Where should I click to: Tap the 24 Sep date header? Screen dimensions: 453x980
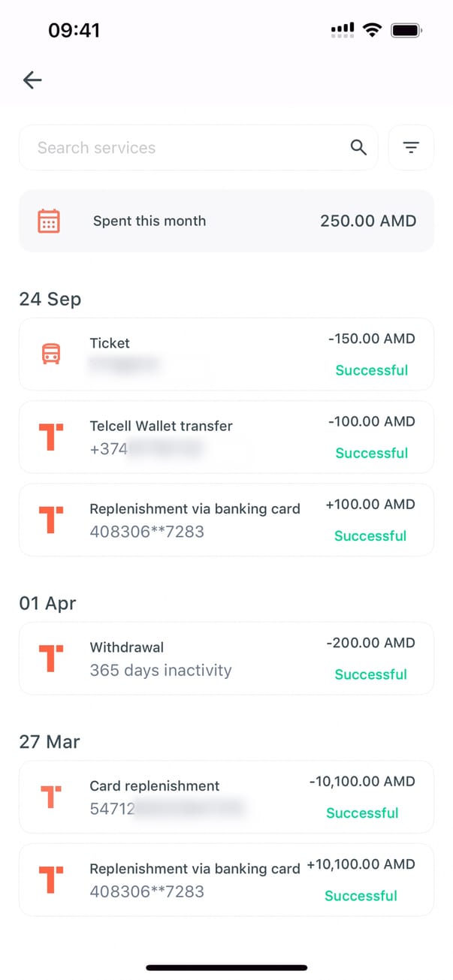pyautogui.click(x=50, y=299)
